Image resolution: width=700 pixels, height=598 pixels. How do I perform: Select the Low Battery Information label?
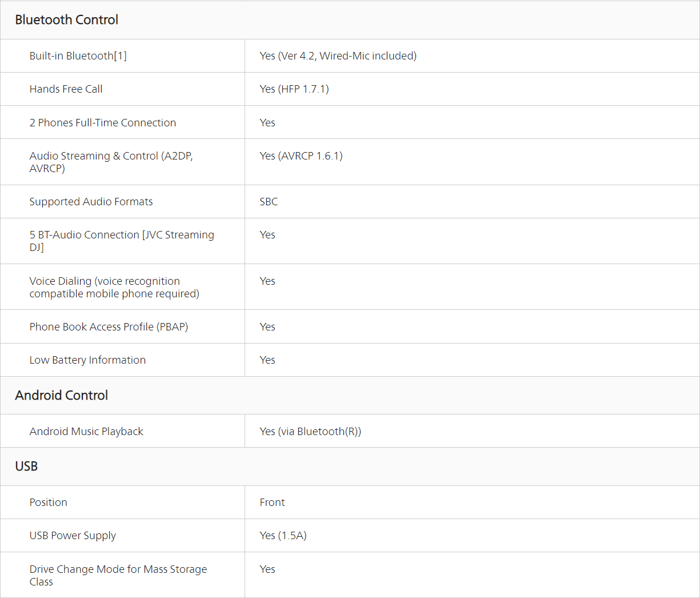(87, 360)
